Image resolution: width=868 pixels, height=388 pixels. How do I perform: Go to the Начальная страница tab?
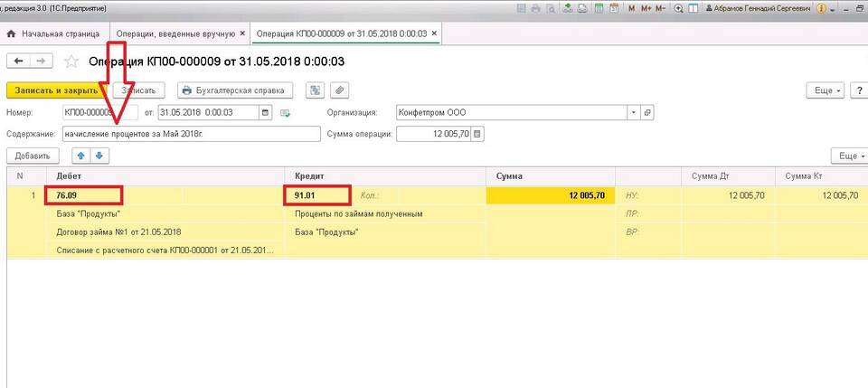pyautogui.click(x=54, y=33)
